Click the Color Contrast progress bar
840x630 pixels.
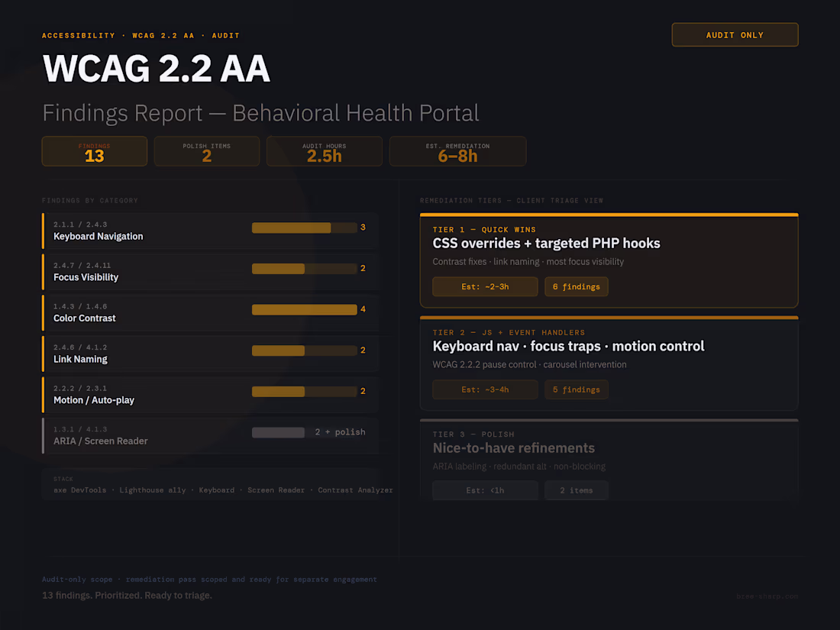point(304,309)
